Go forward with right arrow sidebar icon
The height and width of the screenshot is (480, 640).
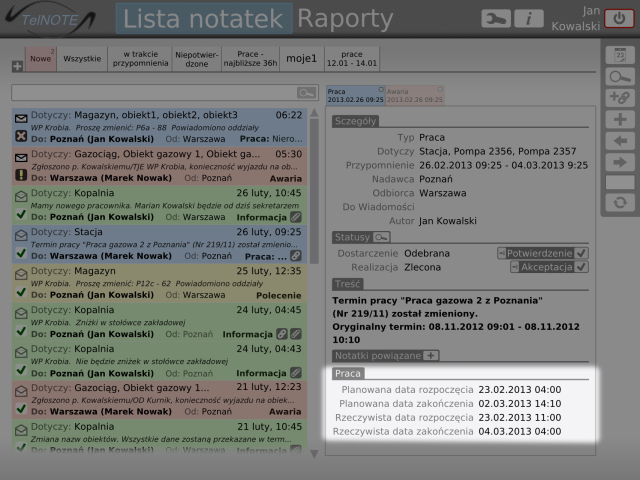click(x=620, y=162)
